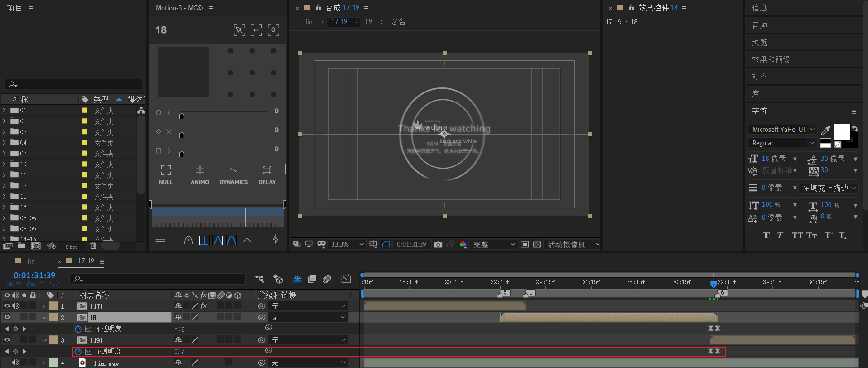
Task: Hide layer [17] with the eye toggle
Action: [7, 306]
